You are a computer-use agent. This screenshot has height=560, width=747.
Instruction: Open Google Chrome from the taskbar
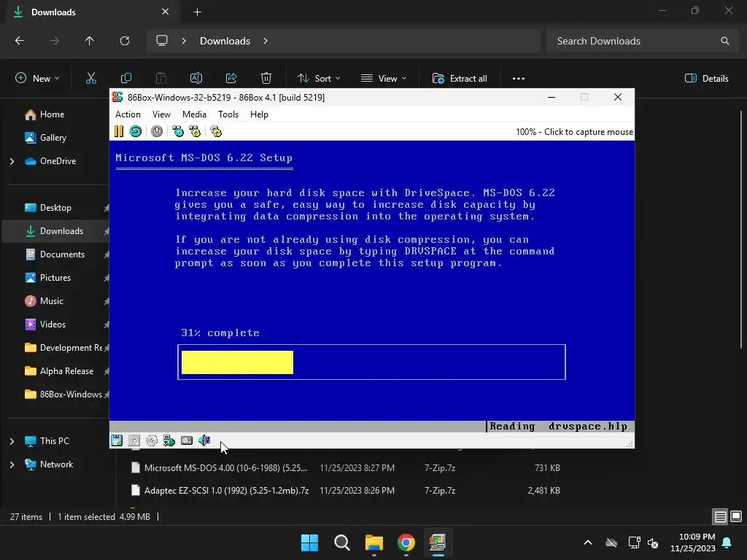(x=406, y=542)
